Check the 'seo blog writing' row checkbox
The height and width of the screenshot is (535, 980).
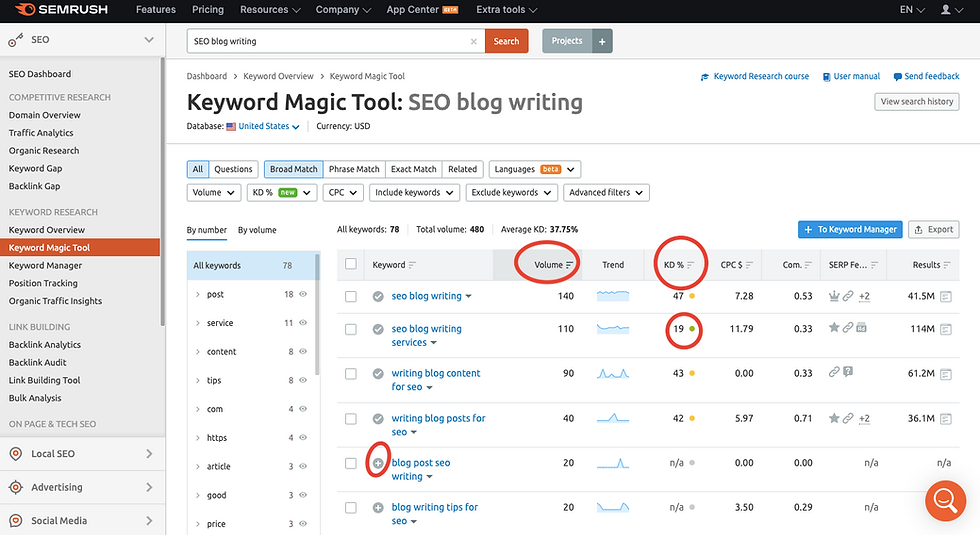[351, 296]
